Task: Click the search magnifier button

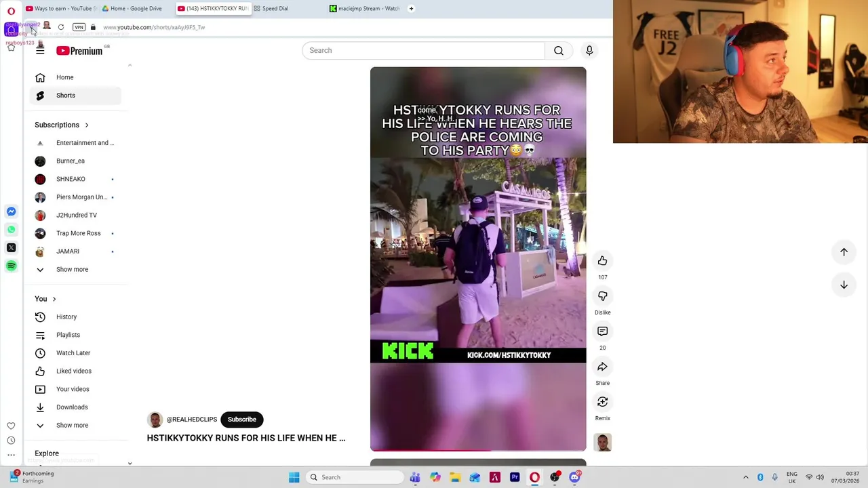Action: 559,50
